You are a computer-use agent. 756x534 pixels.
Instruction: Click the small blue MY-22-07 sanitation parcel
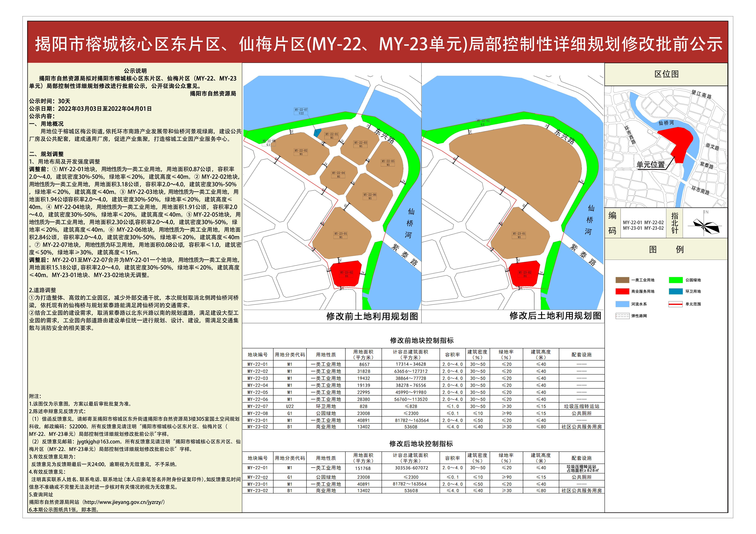317,133
